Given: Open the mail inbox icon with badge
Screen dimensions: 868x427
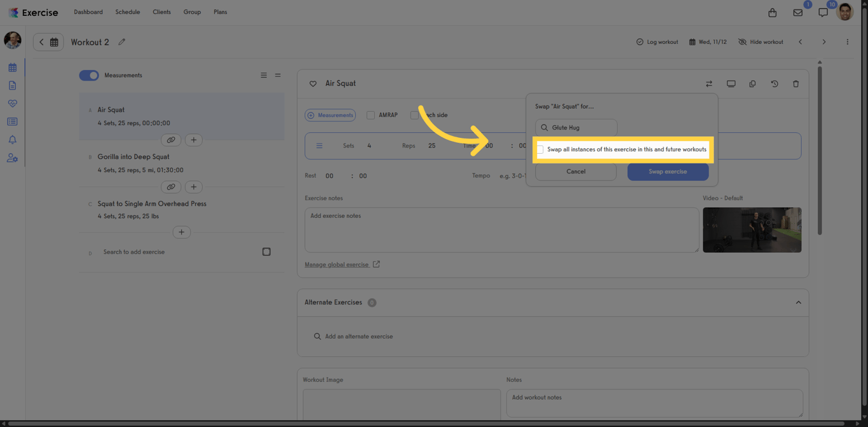Looking at the screenshot, I should (797, 12).
